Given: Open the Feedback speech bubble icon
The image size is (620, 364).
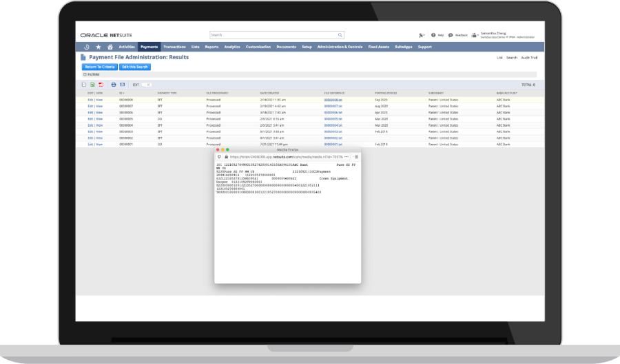Looking at the screenshot, I should pyautogui.click(x=451, y=35).
